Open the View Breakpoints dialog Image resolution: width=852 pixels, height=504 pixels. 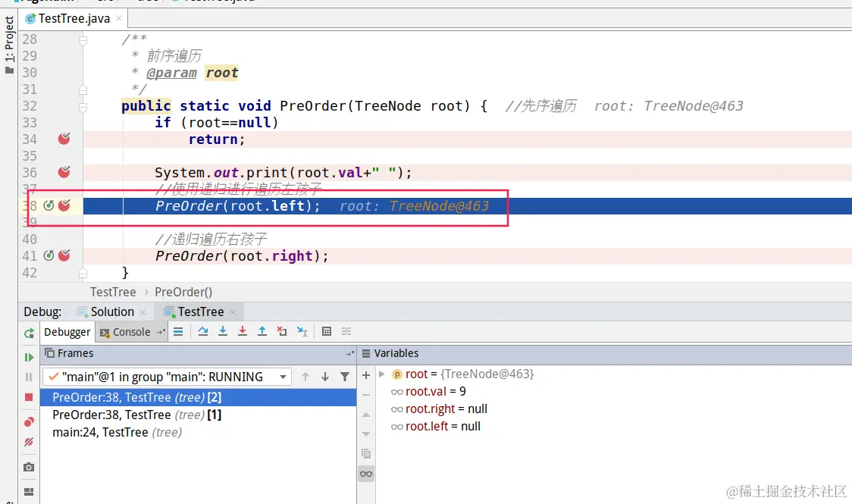click(x=29, y=422)
